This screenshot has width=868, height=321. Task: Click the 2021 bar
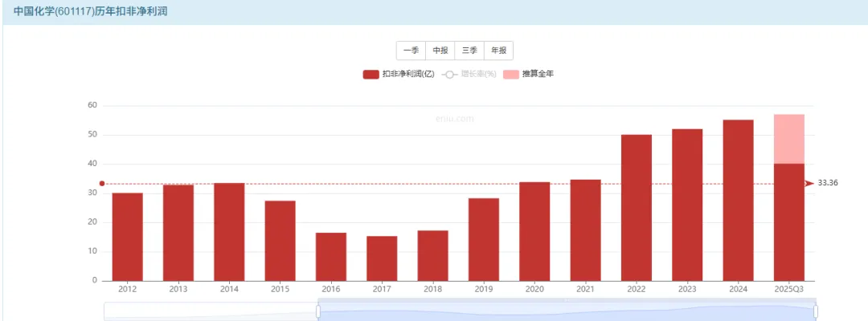586,230
